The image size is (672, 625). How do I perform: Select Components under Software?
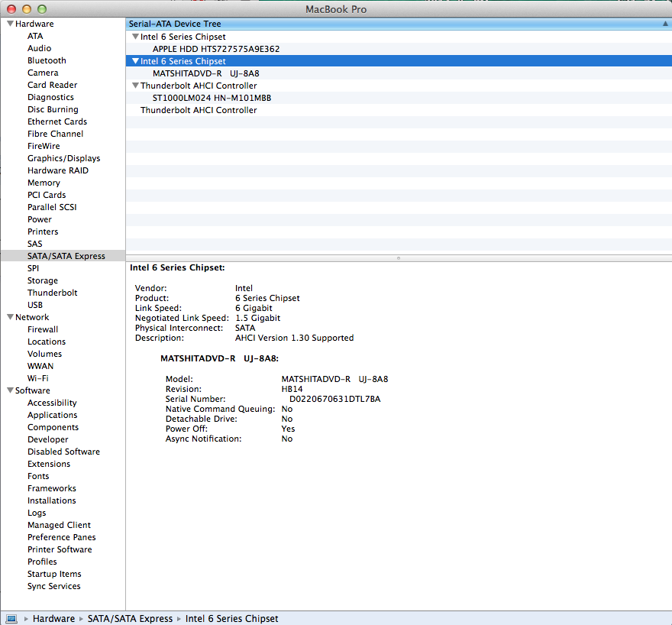click(53, 427)
